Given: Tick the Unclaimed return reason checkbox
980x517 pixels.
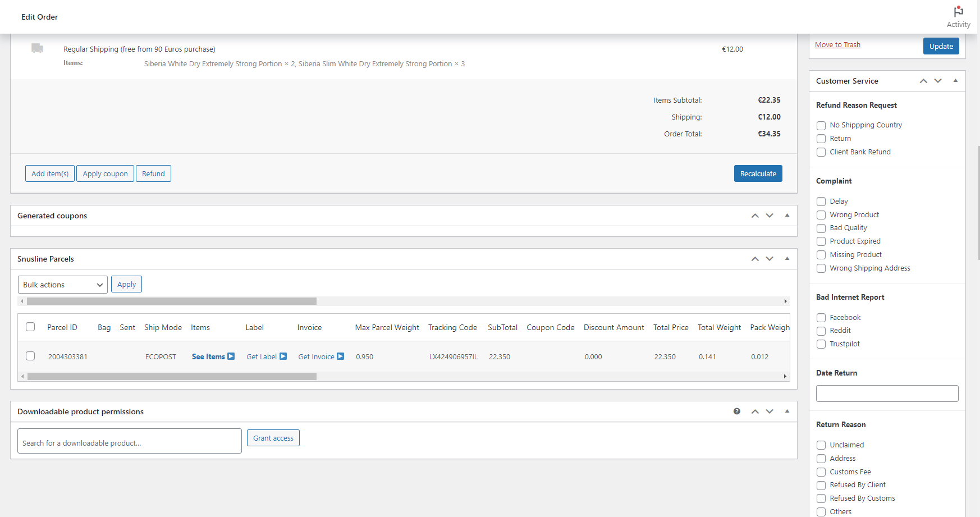Looking at the screenshot, I should 821,445.
